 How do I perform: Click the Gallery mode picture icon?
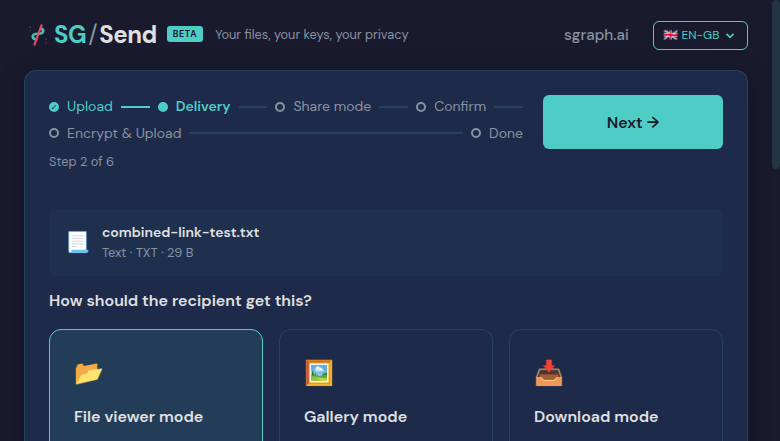(318, 373)
